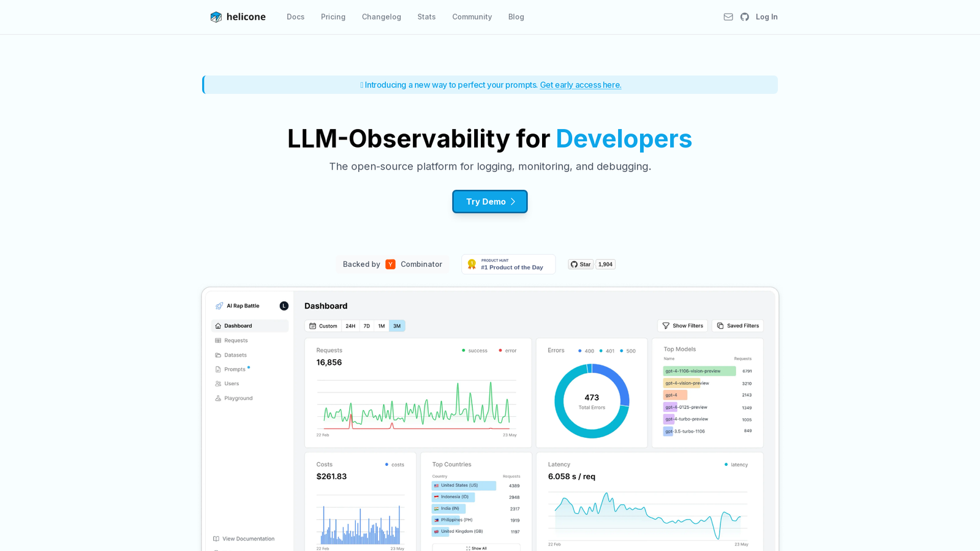980x551 pixels.
Task: Select the 3M time range
Action: coord(397,326)
